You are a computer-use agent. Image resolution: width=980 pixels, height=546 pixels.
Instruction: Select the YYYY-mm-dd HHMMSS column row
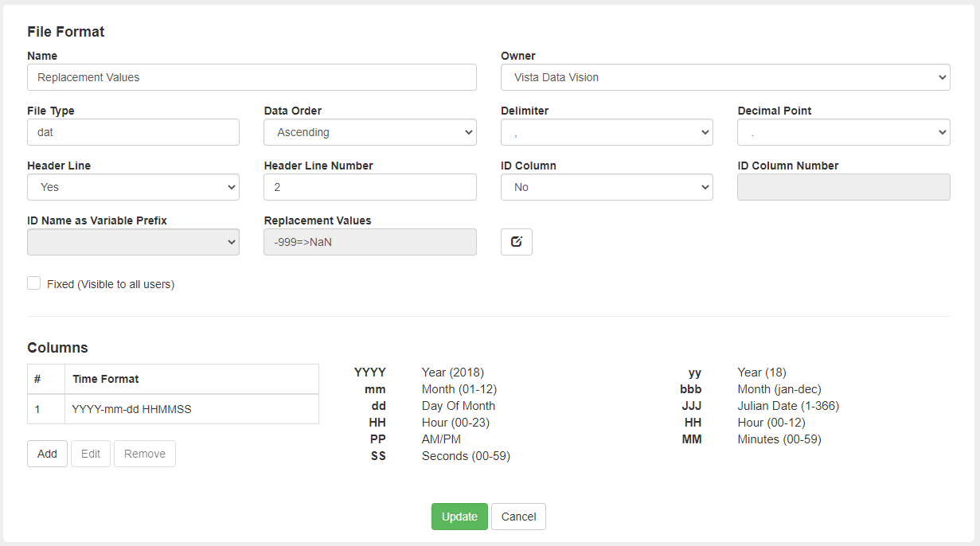pyautogui.click(x=173, y=409)
